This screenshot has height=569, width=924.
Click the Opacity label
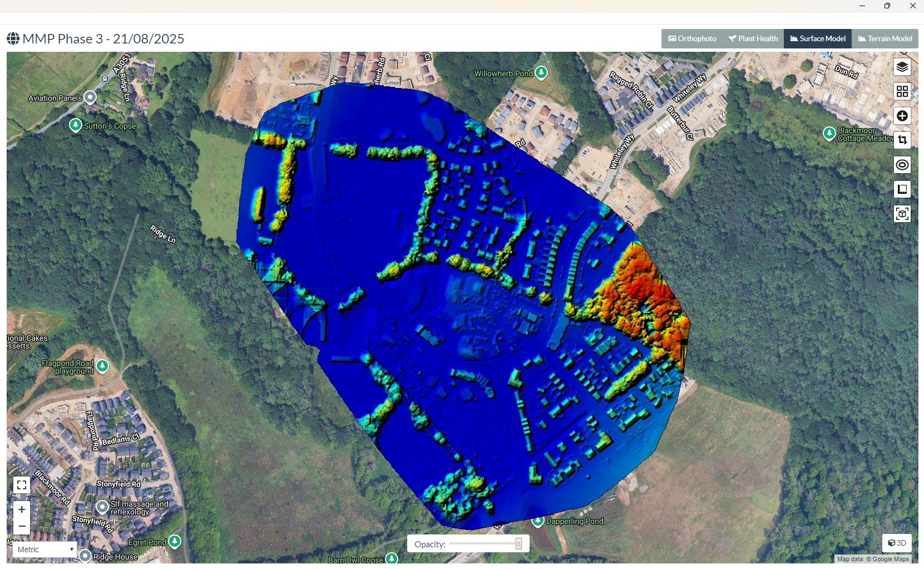430,544
